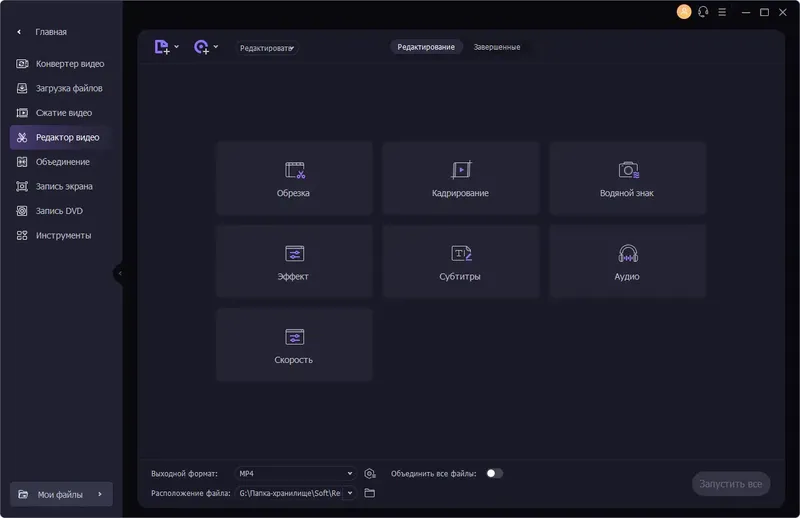This screenshot has width=800, height=518.
Task: Click the Инструменты grid icon
Action: 22,235
